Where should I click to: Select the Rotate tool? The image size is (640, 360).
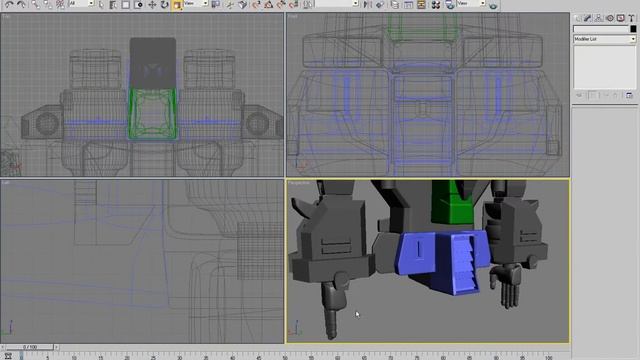point(164,5)
